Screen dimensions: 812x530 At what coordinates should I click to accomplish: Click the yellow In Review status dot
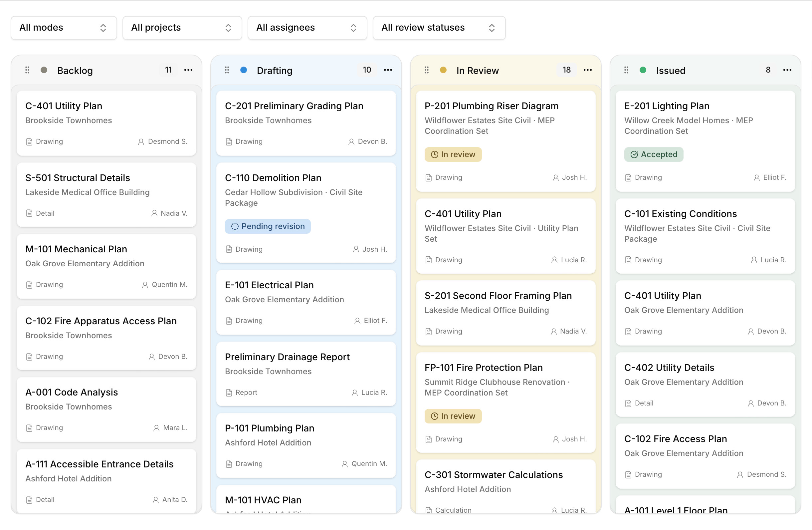[443, 70]
